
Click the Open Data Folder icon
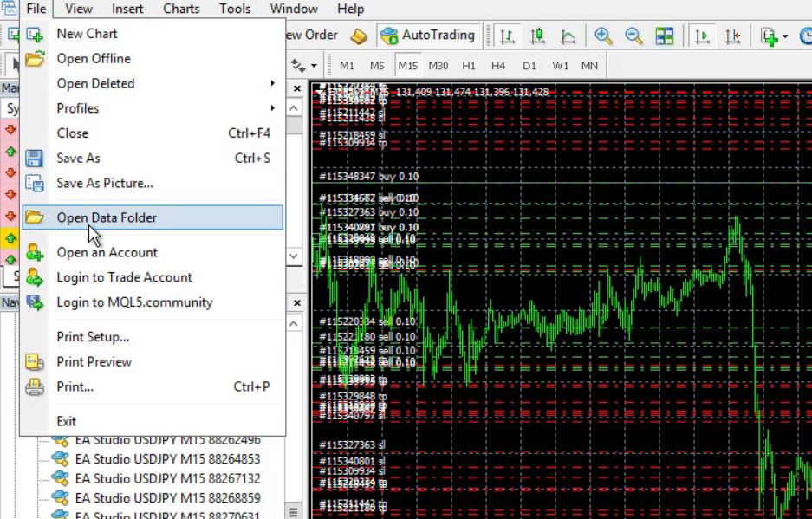tap(35, 217)
